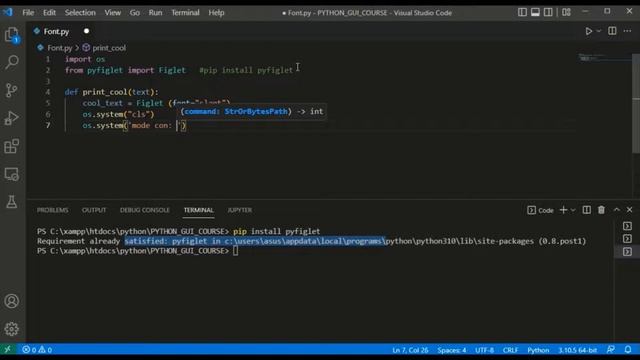
Task: Click the editor minimap
Action: pyautogui.click(x=604, y=58)
